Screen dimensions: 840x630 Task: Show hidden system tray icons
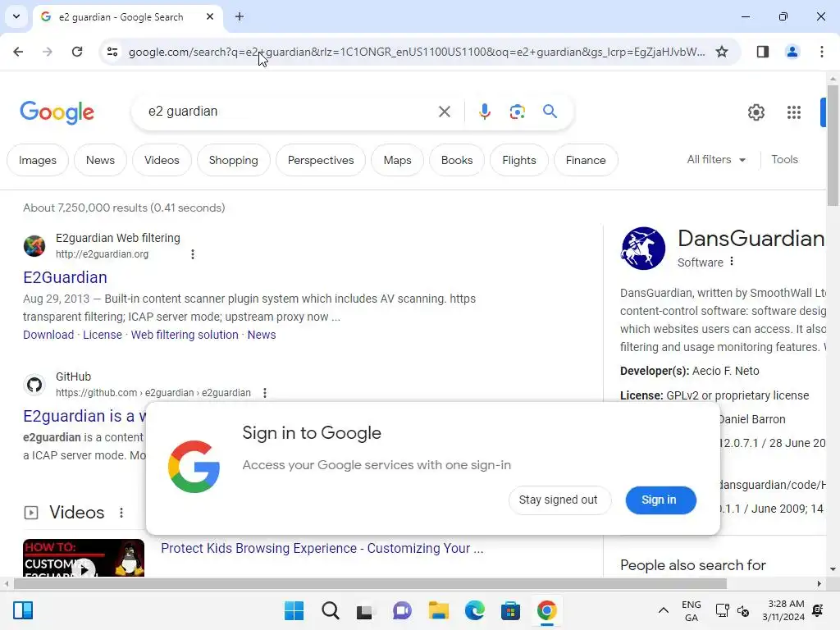[663, 610]
